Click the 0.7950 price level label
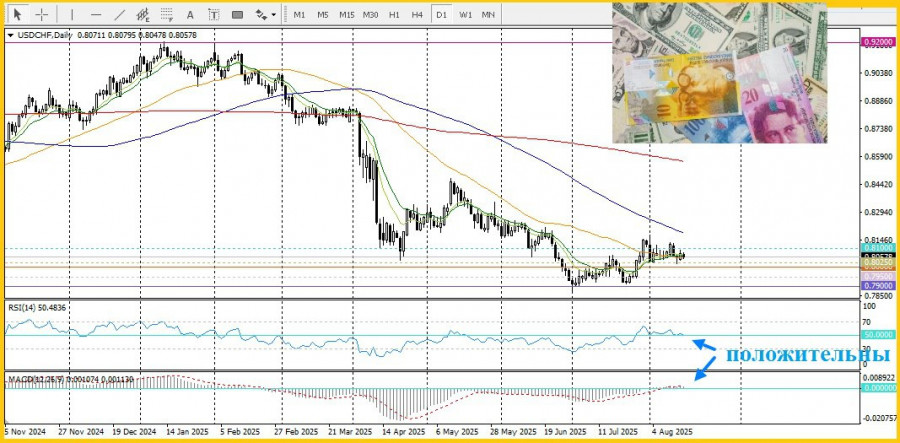The width and height of the screenshot is (900, 443). 878,277
